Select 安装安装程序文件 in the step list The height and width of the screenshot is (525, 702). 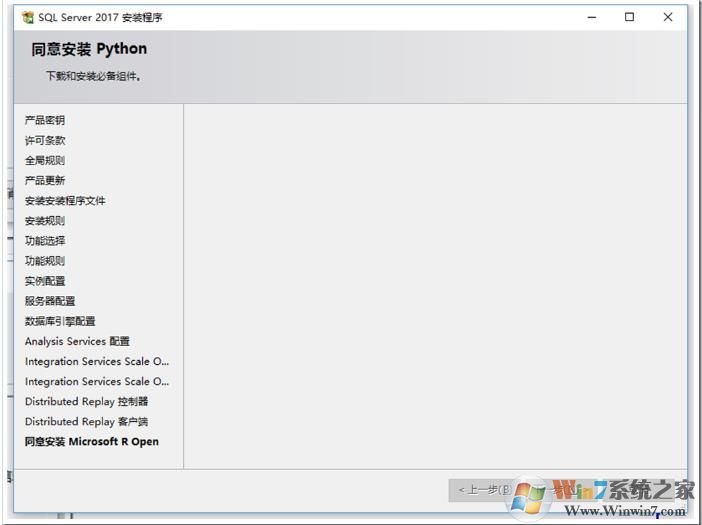point(65,201)
